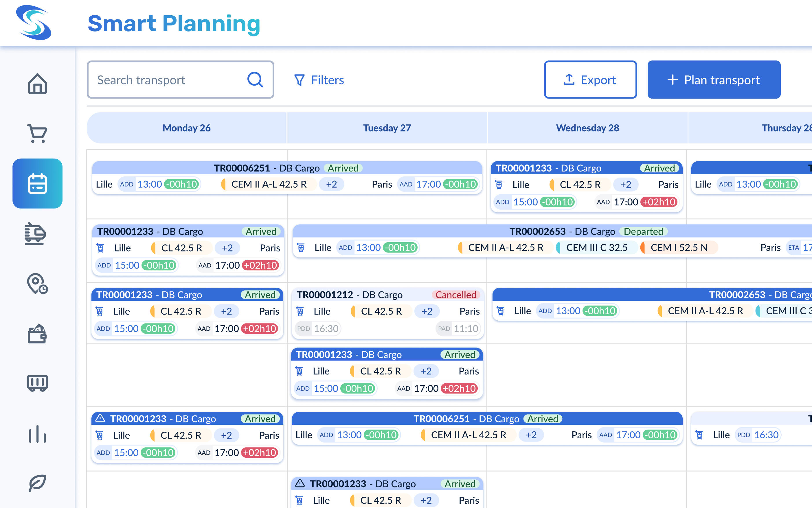
Task: Expand +2 products on TR00006251 Monday card
Action: pos(331,184)
